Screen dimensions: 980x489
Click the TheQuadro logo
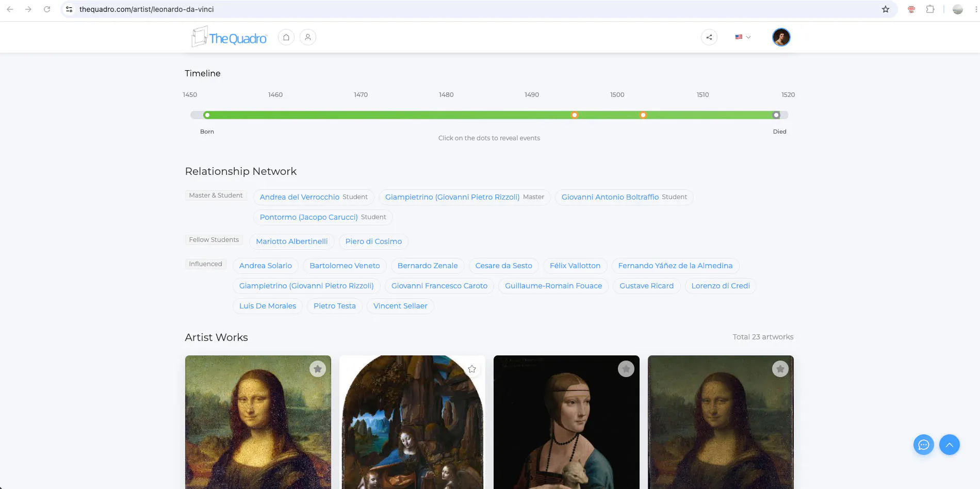(x=230, y=37)
